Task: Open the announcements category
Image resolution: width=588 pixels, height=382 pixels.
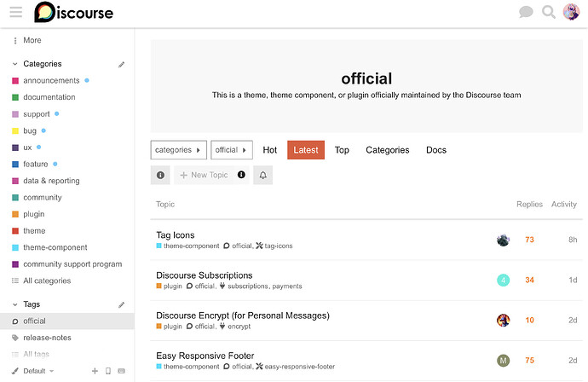Action: (51, 80)
